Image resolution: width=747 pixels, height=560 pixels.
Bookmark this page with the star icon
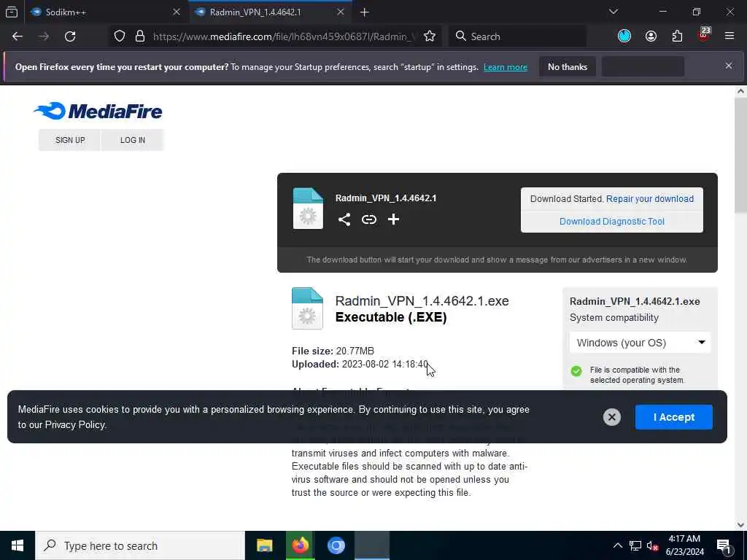tap(430, 36)
